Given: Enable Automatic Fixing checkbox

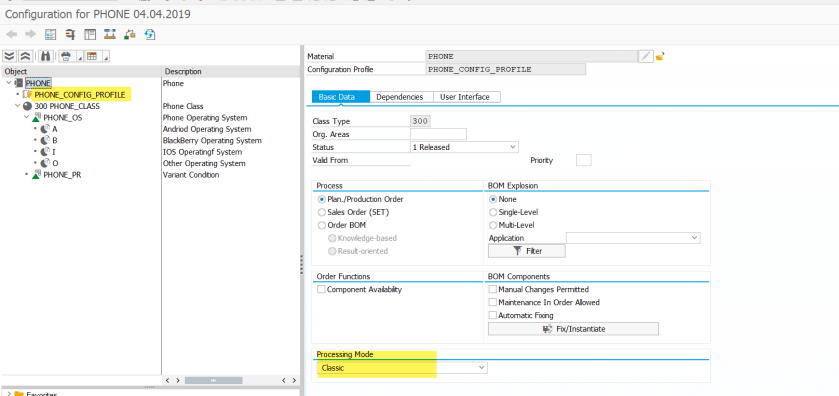Looking at the screenshot, I should coord(493,315).
